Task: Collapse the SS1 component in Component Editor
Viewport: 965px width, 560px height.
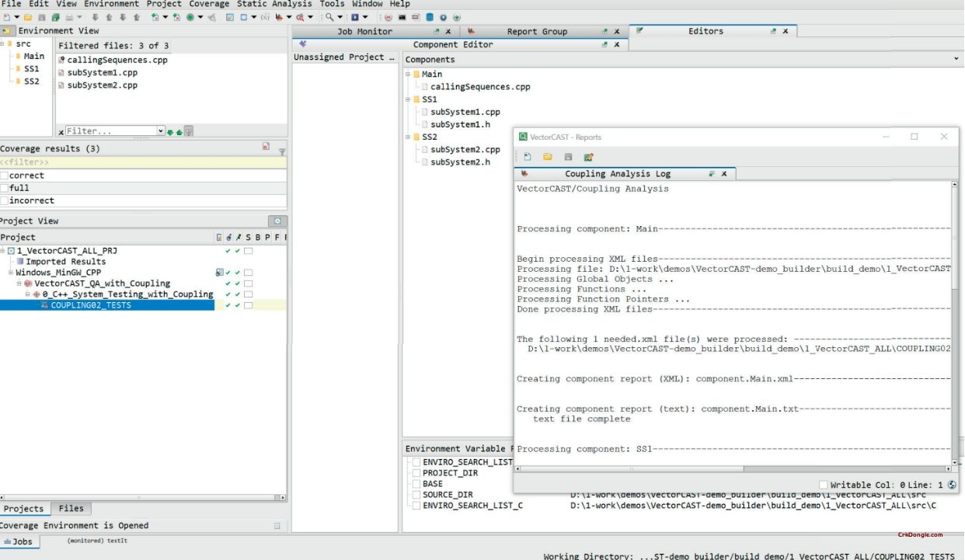Action: pyautogui.click(x=408, y=99)
